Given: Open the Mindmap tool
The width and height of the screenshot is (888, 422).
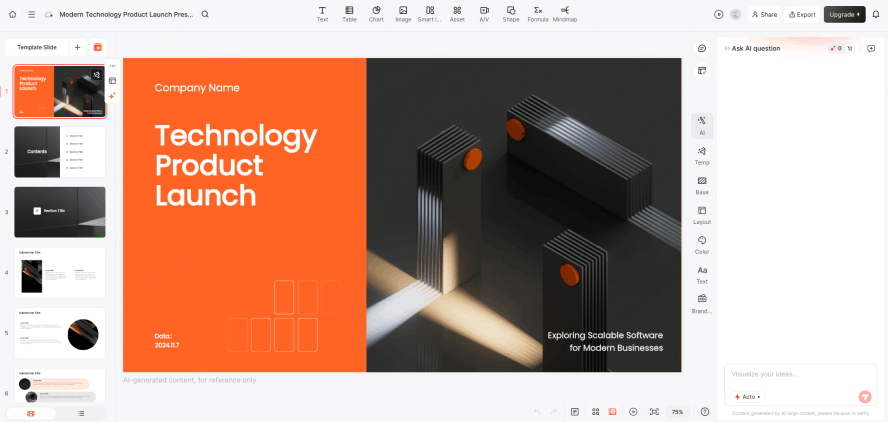Looking at the screenshot, I should tap(565, 13).
